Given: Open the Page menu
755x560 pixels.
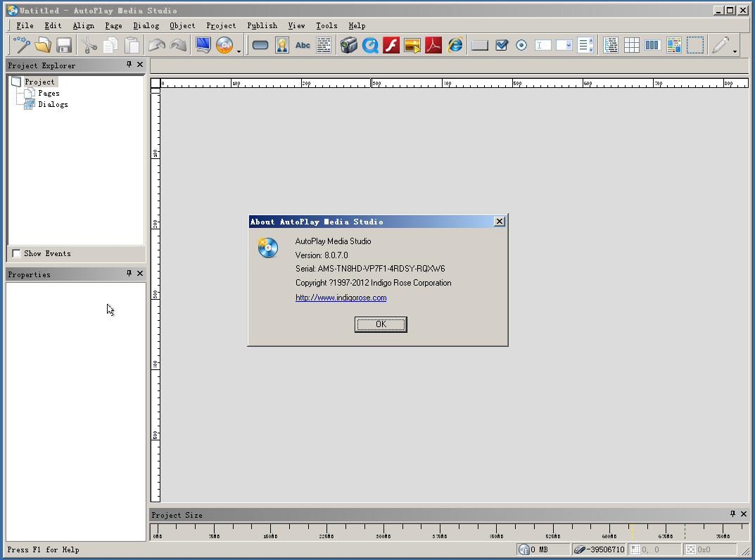Looking at the screenshot, I should (x=113, y=25).
